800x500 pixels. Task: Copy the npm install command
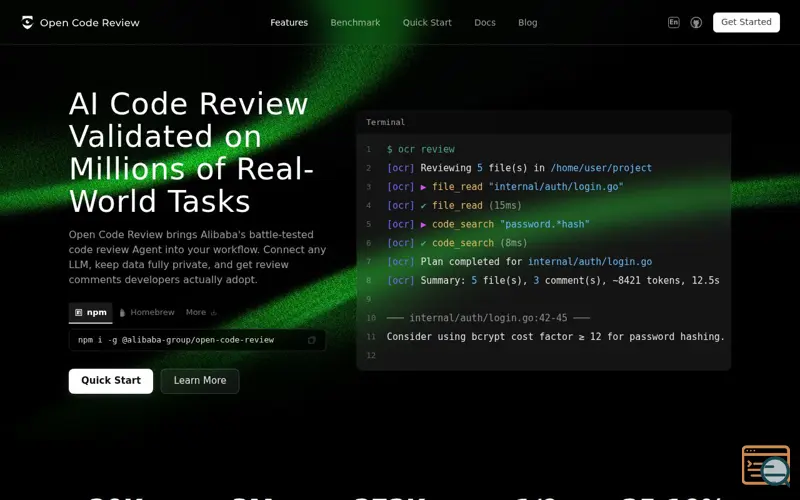click(311, 340)
